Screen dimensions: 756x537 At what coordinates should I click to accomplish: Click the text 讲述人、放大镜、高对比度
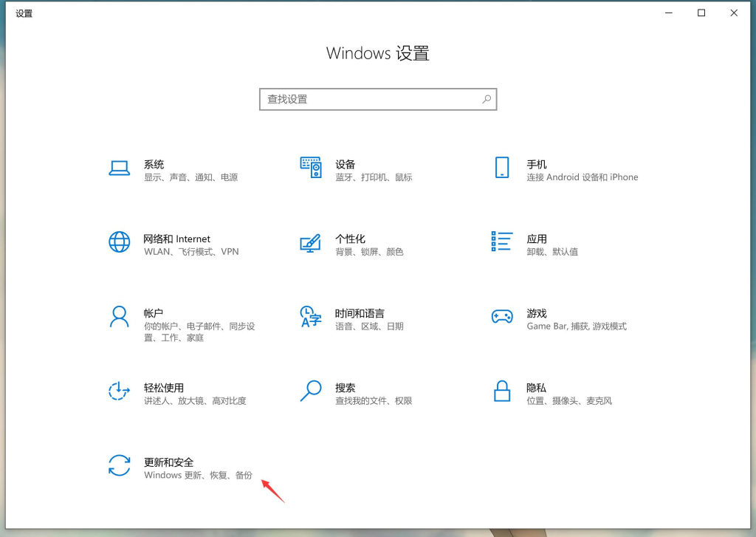195,401
